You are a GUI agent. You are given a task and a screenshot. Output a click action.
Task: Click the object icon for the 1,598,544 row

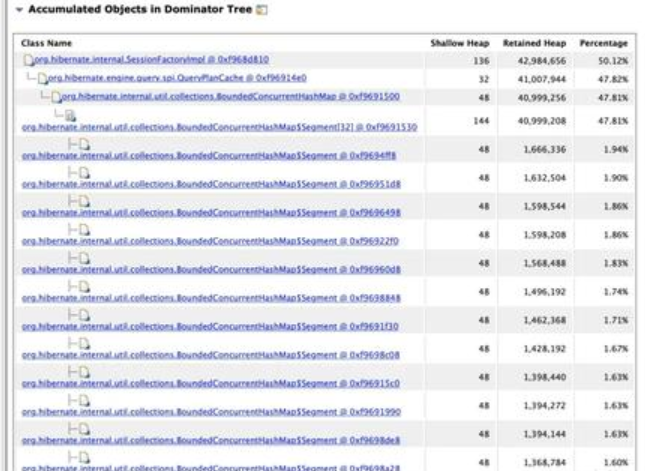pyautogui.click(x=84, y=201)
